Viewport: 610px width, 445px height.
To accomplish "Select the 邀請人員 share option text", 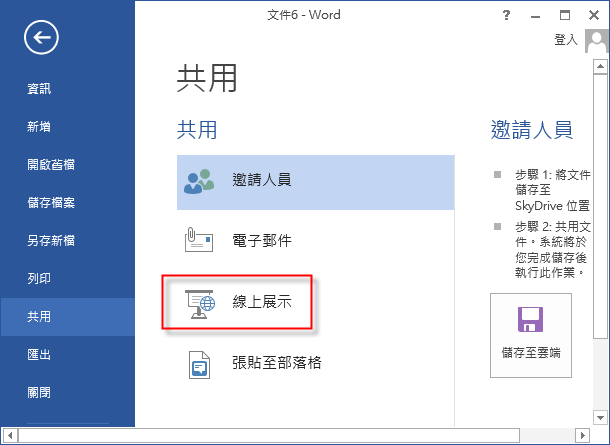I will pyautogui.click(x=262, y=180).
